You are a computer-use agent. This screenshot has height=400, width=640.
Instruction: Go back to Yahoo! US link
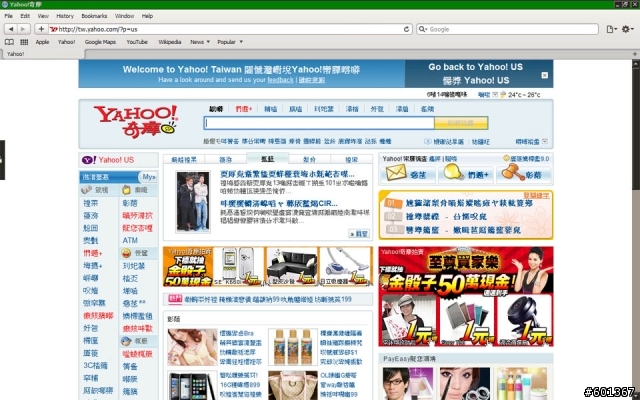(x=476, y=67)
